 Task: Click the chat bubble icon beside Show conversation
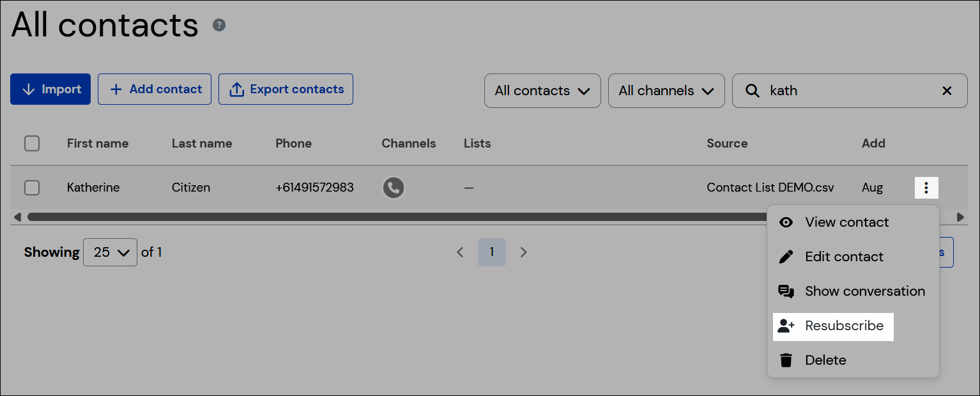pos(786,291)
